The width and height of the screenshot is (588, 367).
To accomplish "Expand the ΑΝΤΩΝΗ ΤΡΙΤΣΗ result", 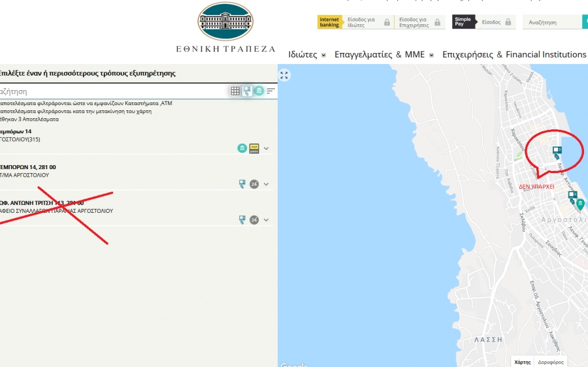I will [x=267, y=219].
